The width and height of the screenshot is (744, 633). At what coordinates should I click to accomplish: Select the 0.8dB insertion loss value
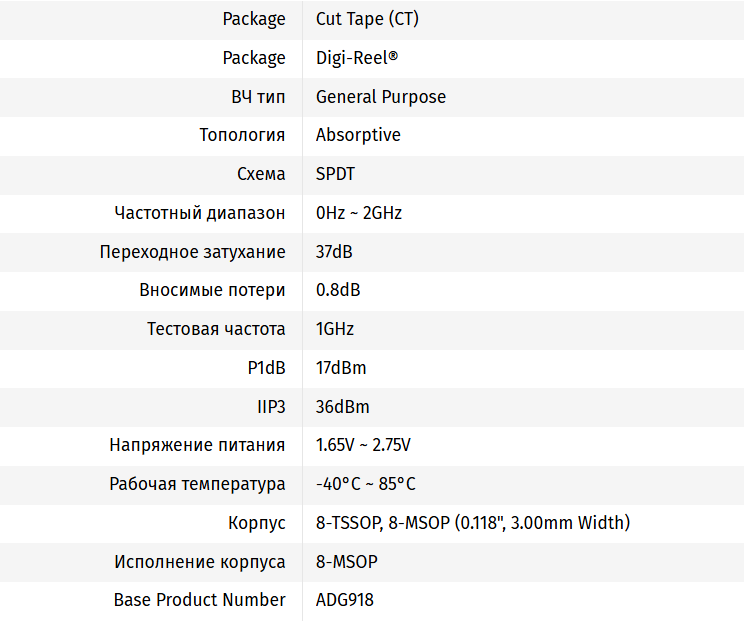point(338,290)
